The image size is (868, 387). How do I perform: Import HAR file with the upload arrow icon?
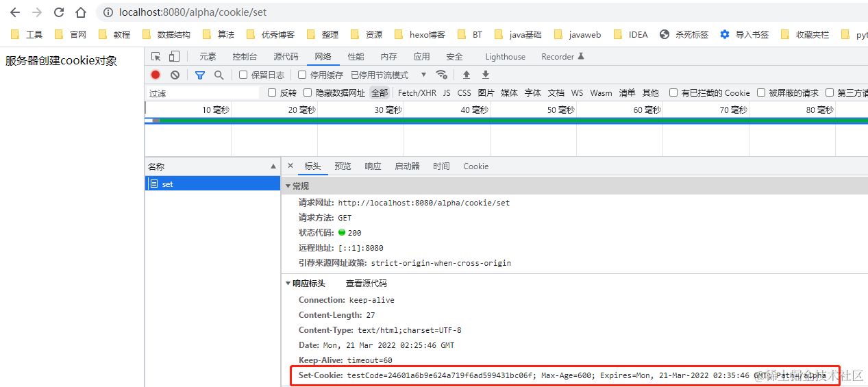pyautogui.click(x=467, y=75)
